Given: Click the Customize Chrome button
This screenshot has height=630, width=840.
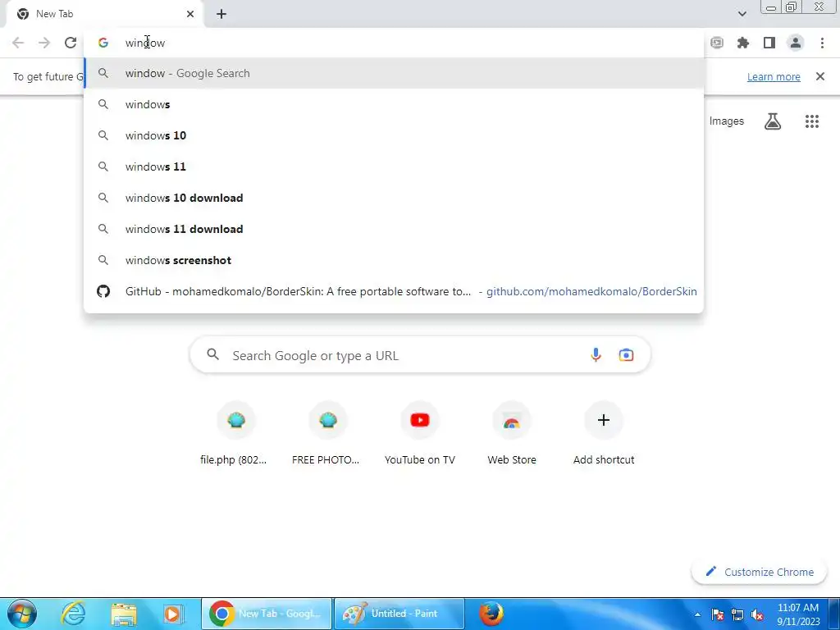Looking at the screenshot, I should point(760,572).
